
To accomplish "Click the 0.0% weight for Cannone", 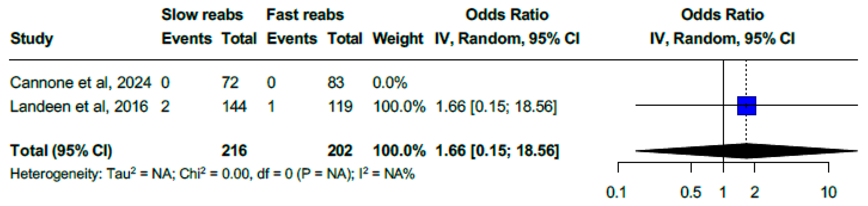I will click(x=390, y=83).
